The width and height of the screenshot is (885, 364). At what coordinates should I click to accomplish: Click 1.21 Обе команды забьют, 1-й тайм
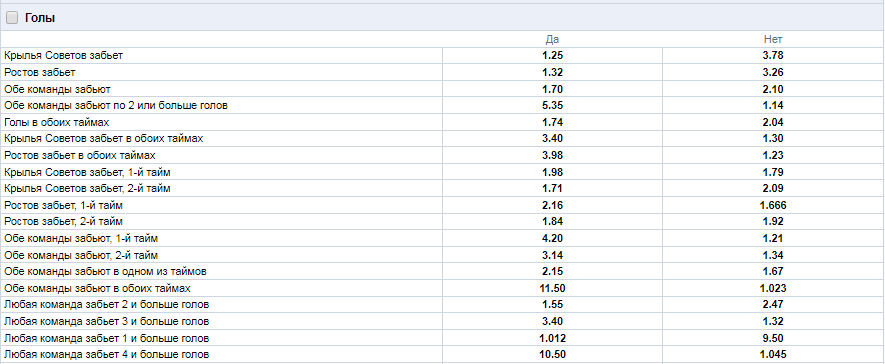click(773, 238)
